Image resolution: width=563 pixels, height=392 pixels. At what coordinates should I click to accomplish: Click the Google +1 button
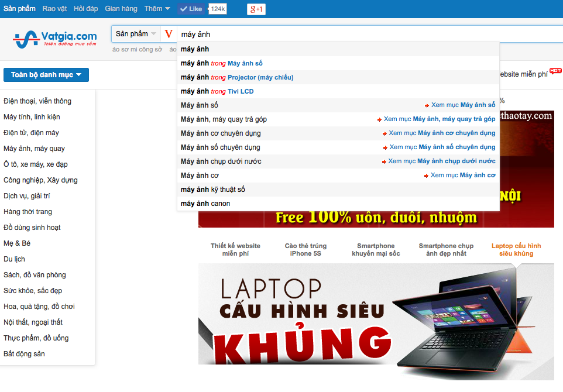click(256, 9)
